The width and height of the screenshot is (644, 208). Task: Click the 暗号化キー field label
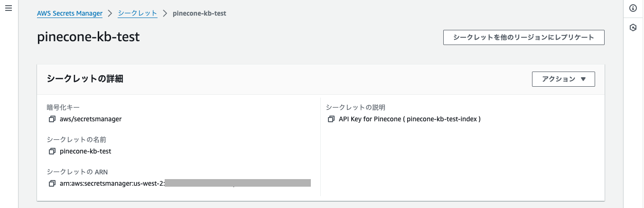pyautogui.click(x=63, y=107)
